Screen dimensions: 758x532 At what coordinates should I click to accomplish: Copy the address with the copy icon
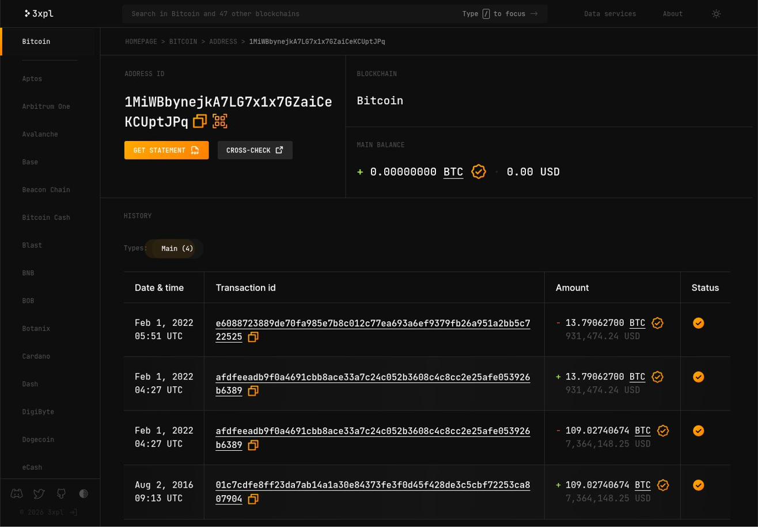pyautogui.click(x=200, y=121)
